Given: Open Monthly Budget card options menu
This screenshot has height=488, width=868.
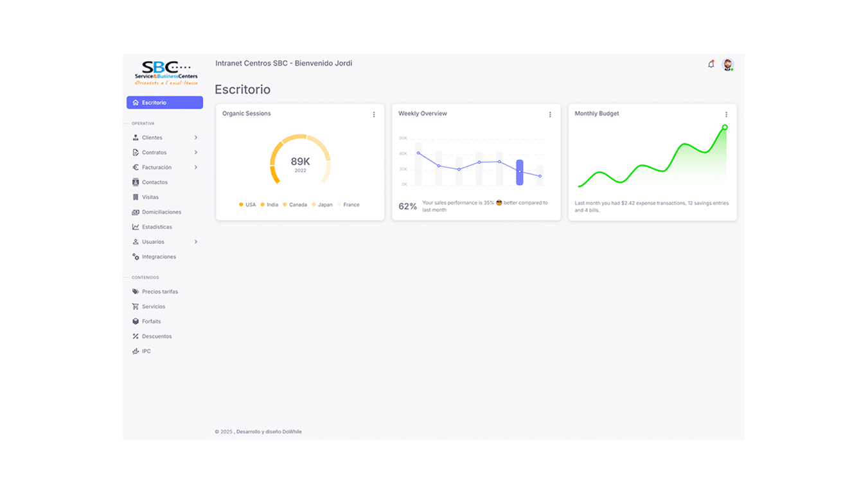Looking at the screenshot, I should click(726, 114).
